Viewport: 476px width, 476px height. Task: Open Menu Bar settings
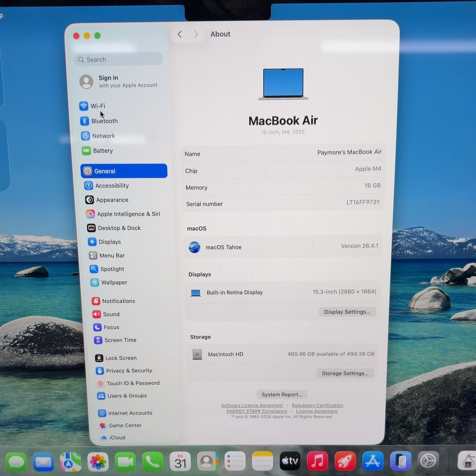click(x=107, y=255)
